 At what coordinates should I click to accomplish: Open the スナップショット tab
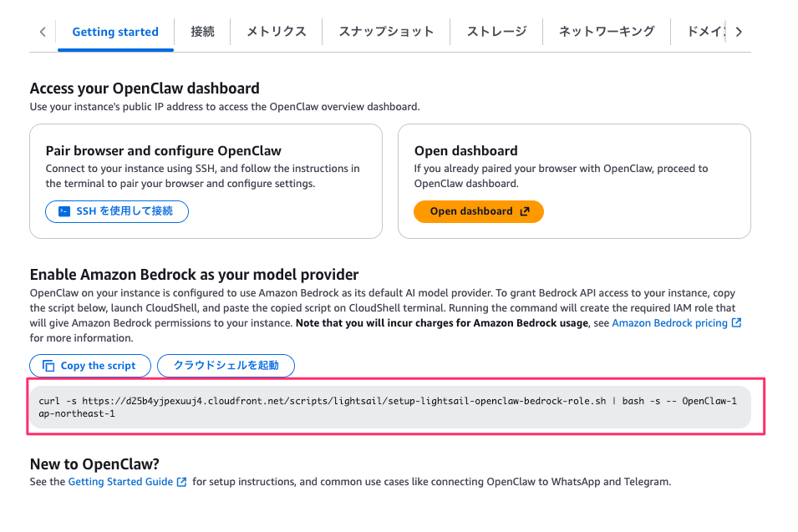[385, 32]
